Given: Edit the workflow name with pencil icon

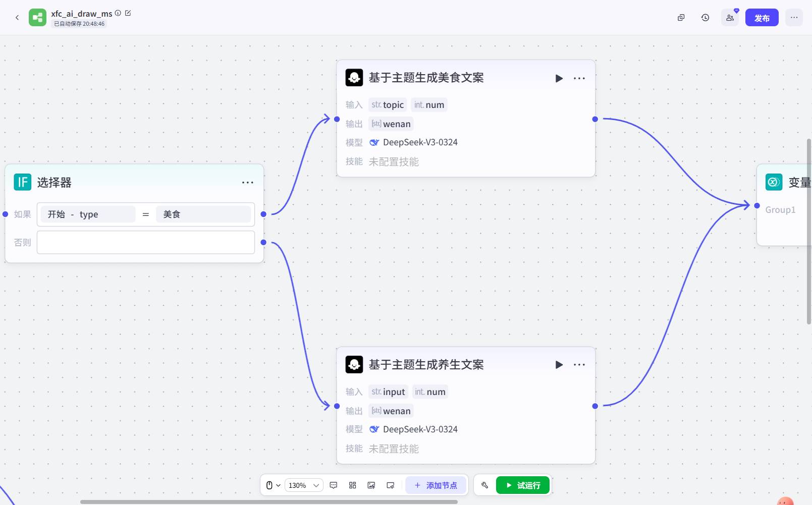Looking at the screenshot, I should (128, 13).
